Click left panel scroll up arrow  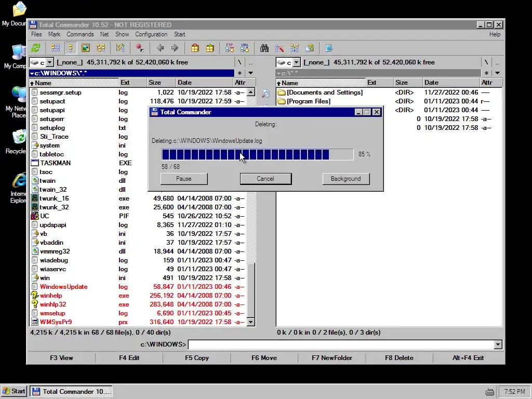[251, 92]
